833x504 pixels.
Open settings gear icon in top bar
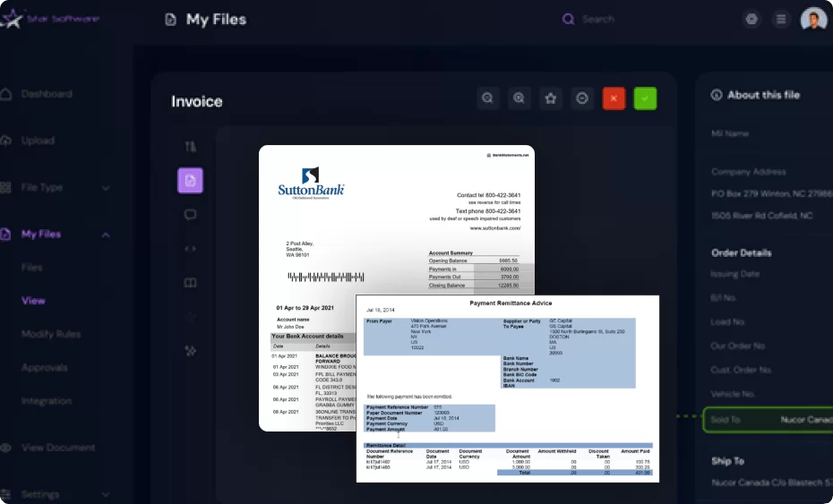751,19
